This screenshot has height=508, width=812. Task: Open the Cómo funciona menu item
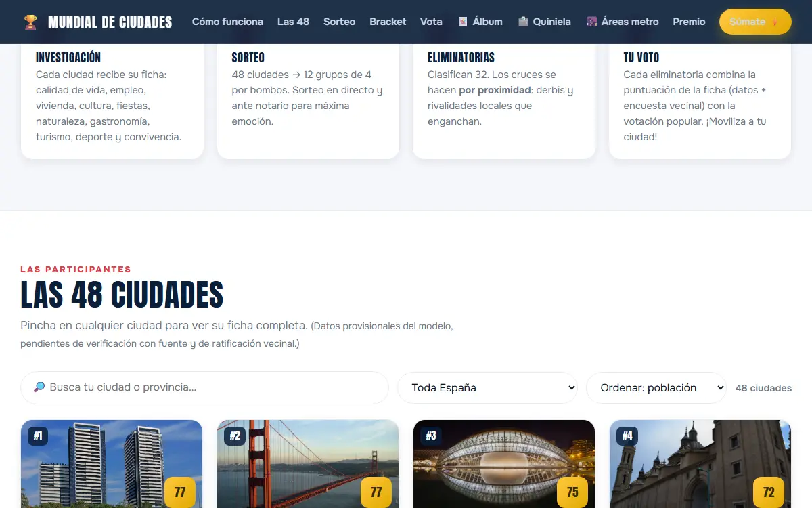click(227, 22)
